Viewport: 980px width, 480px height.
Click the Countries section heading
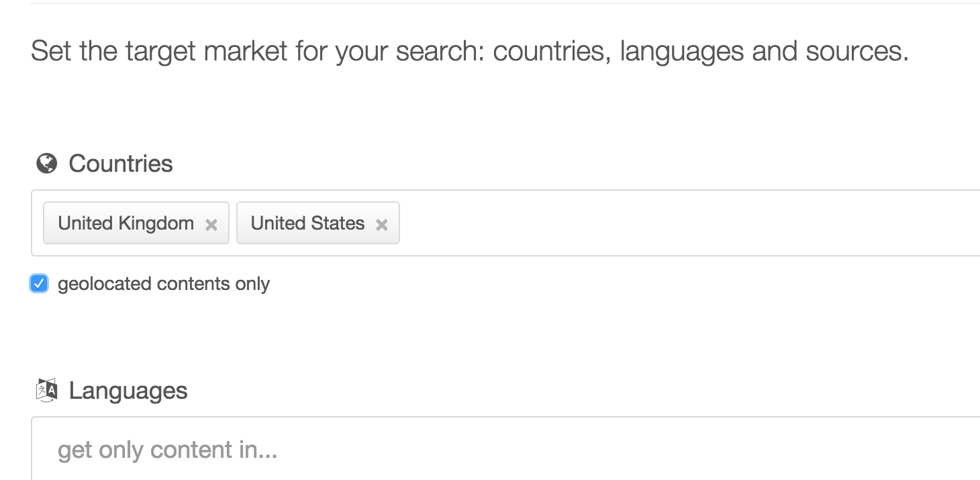pos(121,163)
